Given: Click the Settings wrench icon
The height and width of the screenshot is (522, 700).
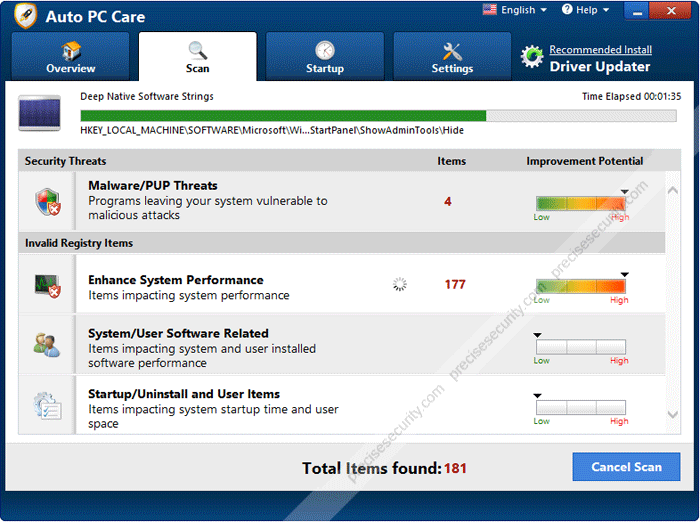Looking at the screenshot, I should 452,51.
